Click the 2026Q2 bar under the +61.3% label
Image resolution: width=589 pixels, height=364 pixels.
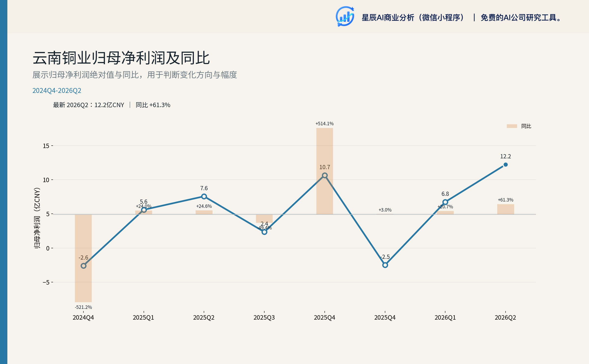pos(506,209)
